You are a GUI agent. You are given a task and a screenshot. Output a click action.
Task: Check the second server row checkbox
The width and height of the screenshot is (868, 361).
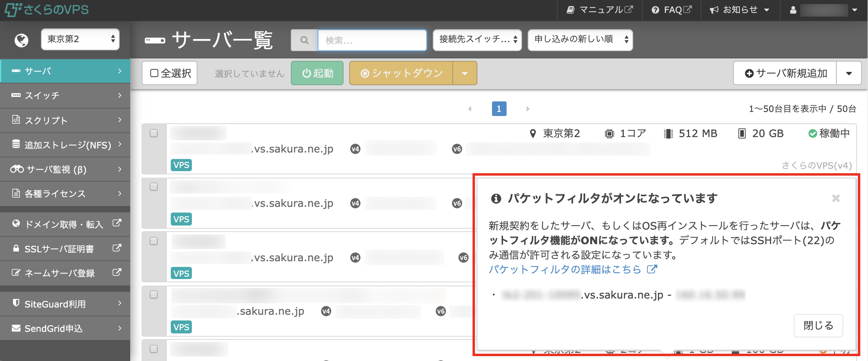pos(154,187)
